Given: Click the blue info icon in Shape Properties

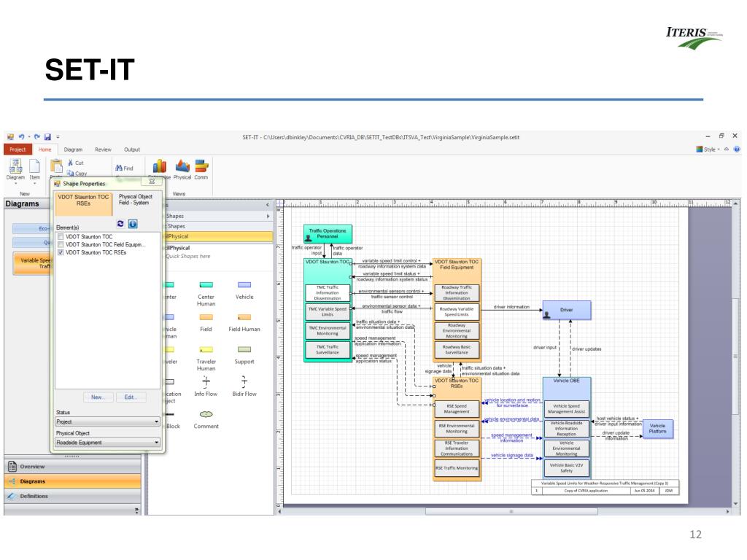Looking at the screenshot, I should coord(133,224).
